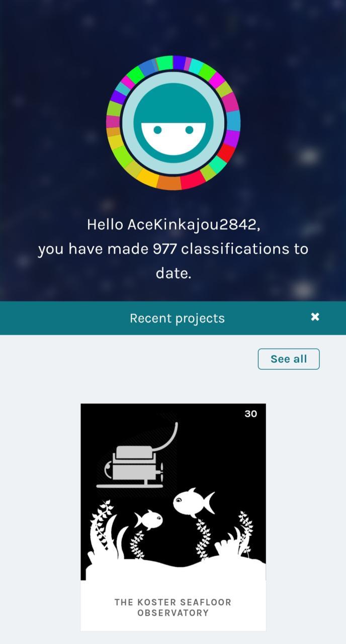Click the See all button
346x644 pixels.
(x=289, y=359)
